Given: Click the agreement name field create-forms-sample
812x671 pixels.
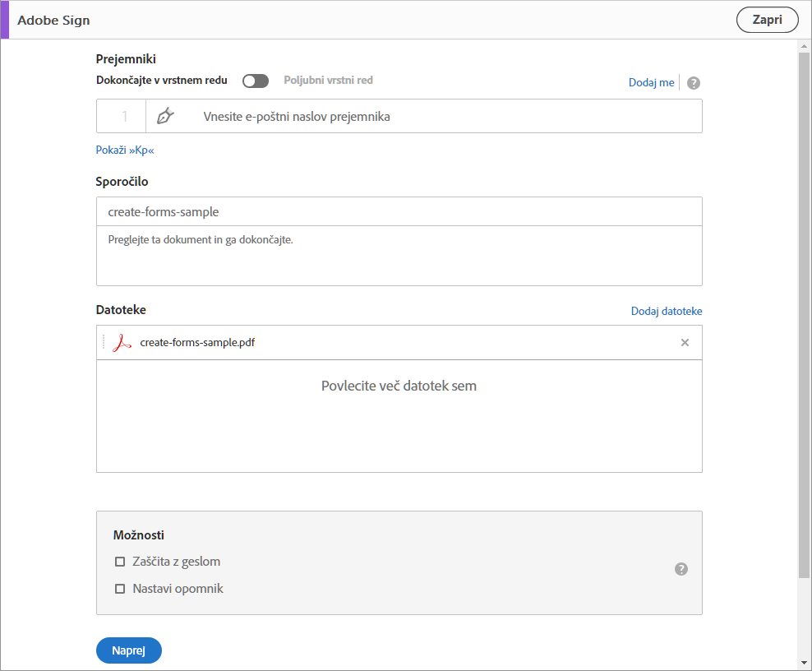Looking at the screenshot, I should click(x=399, y=211).
